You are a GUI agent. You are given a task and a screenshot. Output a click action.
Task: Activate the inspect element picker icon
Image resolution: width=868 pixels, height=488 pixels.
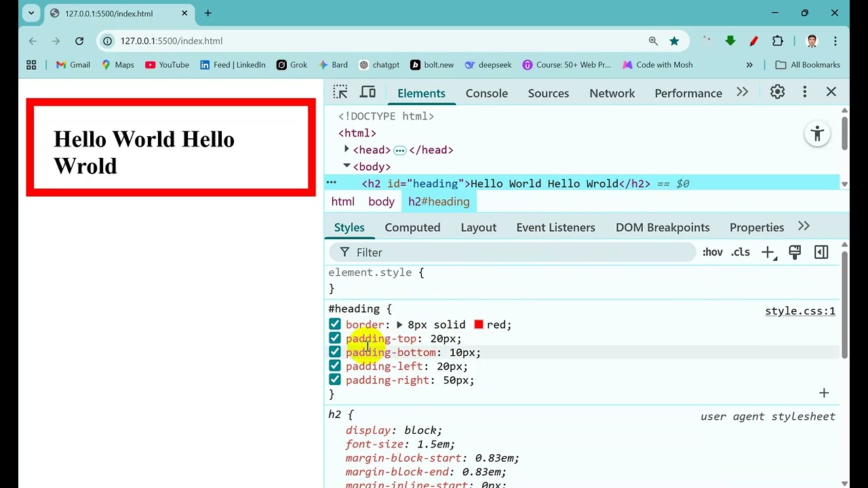click(340, 92)
